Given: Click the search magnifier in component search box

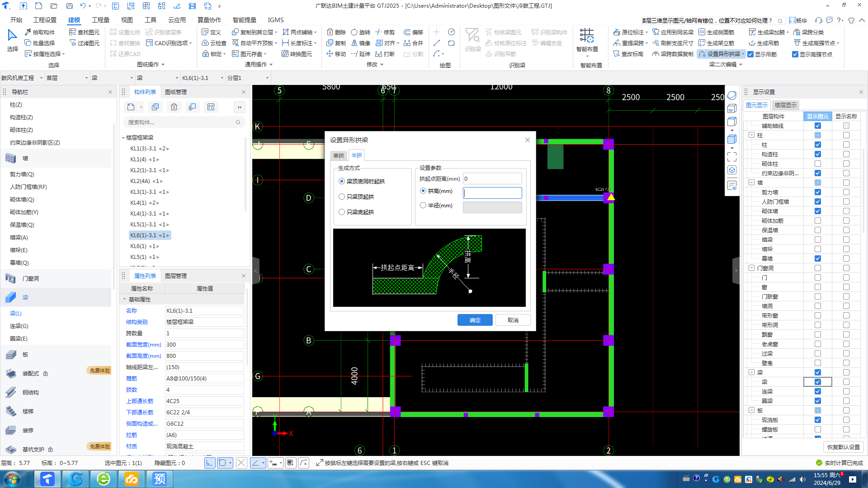Looking at the screenshot, I should (x=238, y=122).
